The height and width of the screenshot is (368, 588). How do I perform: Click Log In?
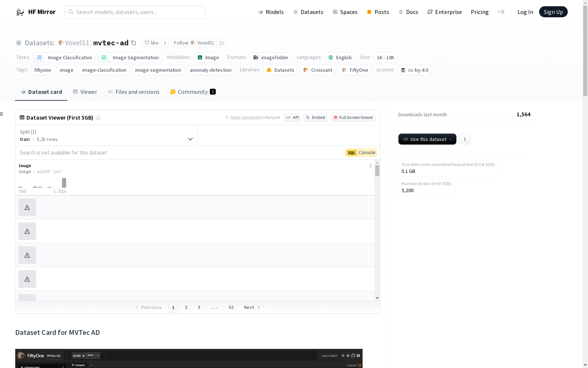[x=525, y=12]
